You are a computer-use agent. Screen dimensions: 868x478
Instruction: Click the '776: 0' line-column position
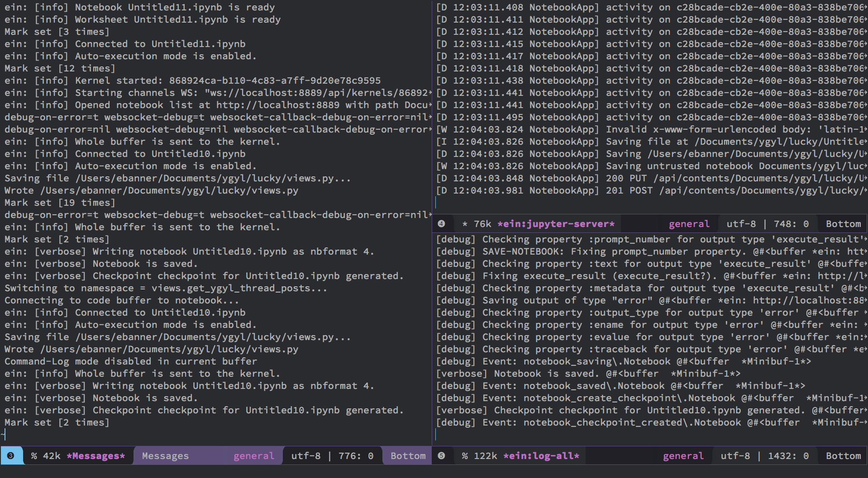point(356,456)
